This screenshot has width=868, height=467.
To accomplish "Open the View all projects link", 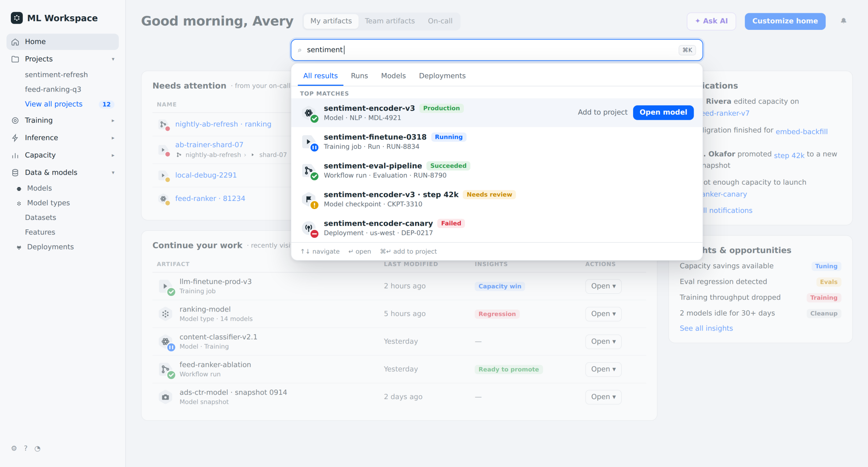I will point(54,104).
